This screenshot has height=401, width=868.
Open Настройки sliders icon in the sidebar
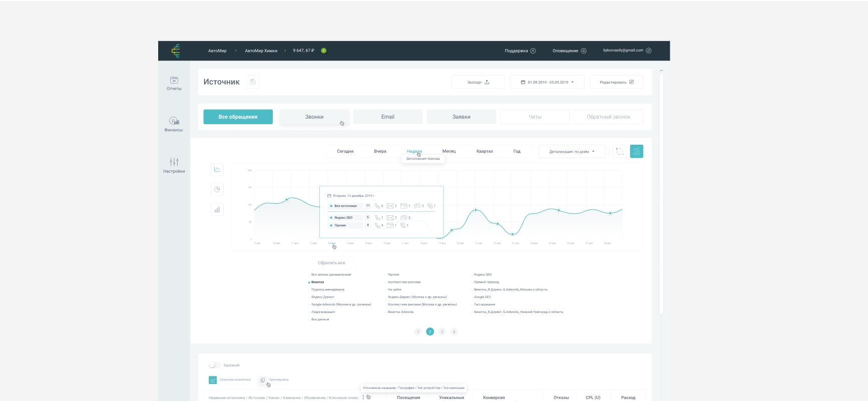[x=174, y=162]
